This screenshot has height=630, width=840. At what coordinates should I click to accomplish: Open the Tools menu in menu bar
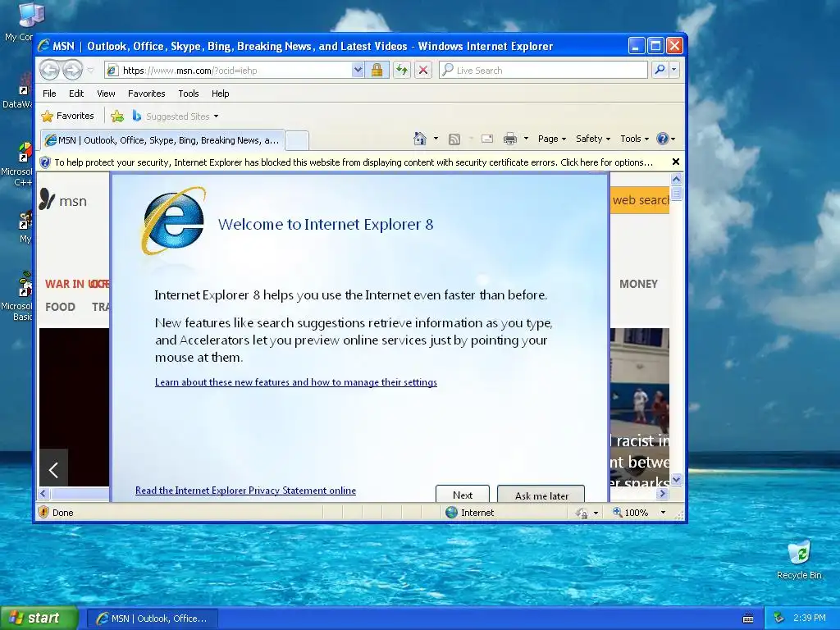click(189, 94)
